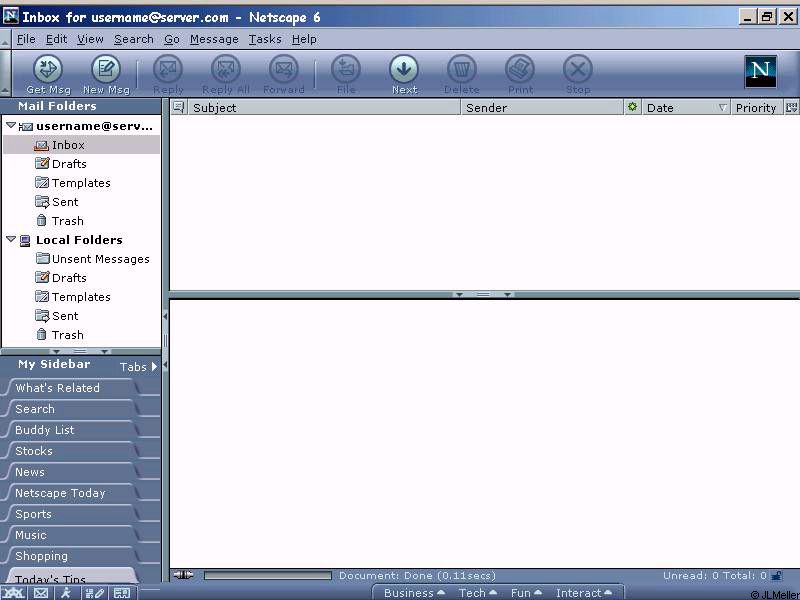
Task: Open the File menu
Action: click(26, 39)
